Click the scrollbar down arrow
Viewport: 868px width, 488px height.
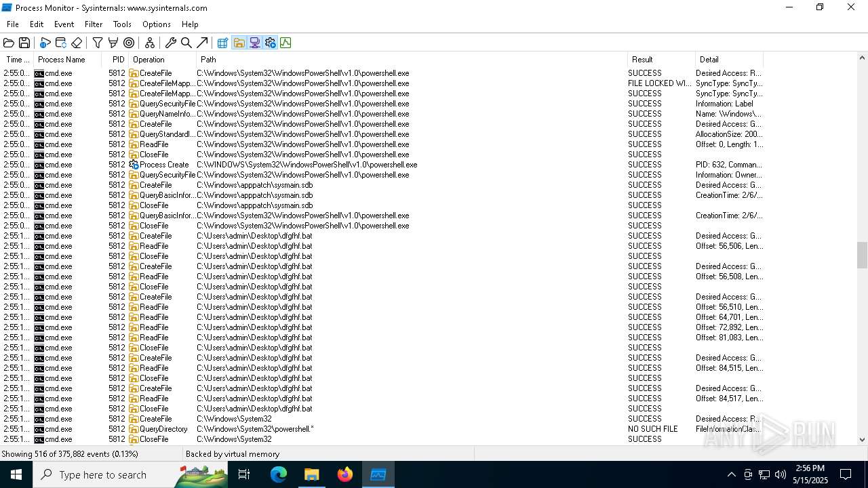(x=862, y=439)
